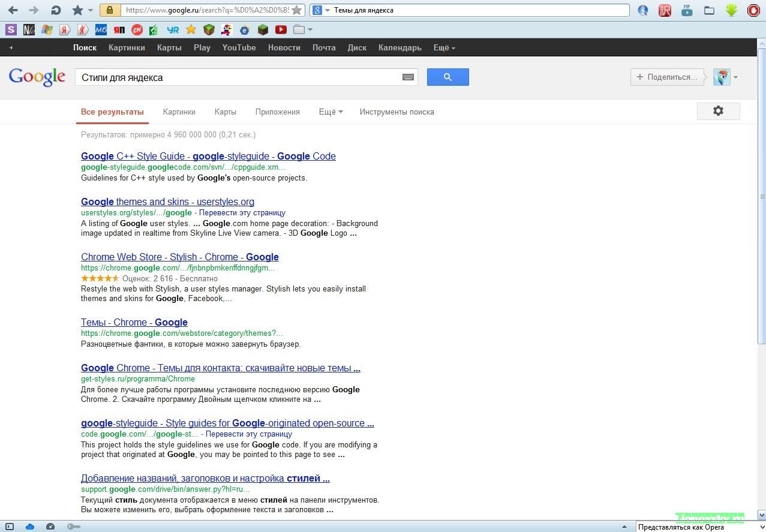Screen dimensions: 766x532
Task: Click the cloud sync icon in status bar
Action: point(30,527)
